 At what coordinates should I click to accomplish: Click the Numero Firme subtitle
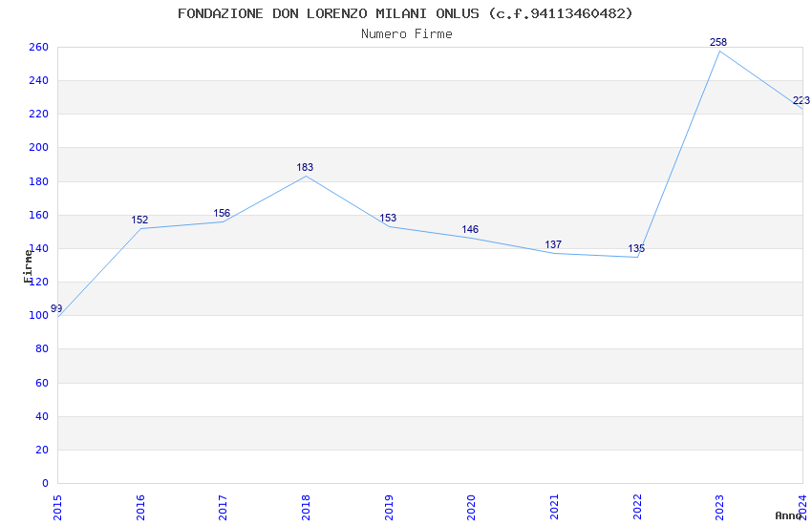(x=406, y=33)
